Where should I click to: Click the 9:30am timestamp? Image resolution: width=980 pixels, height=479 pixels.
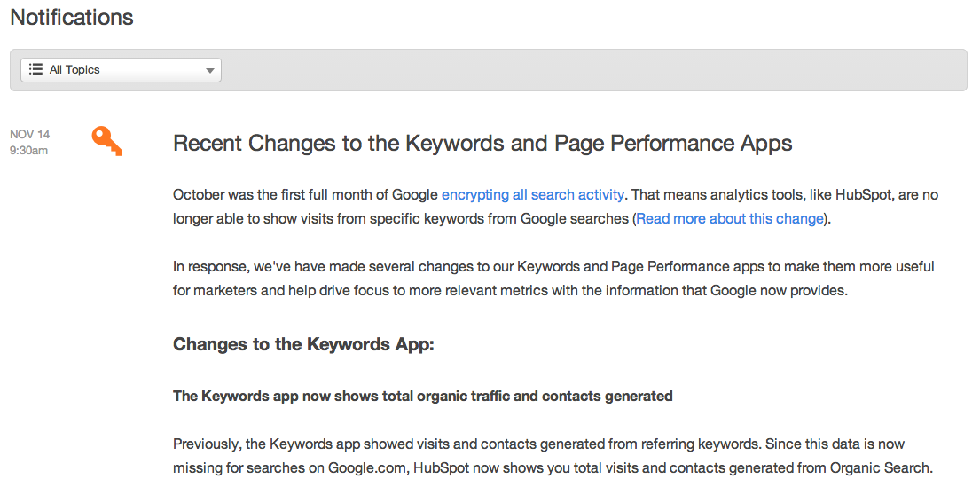28,151
